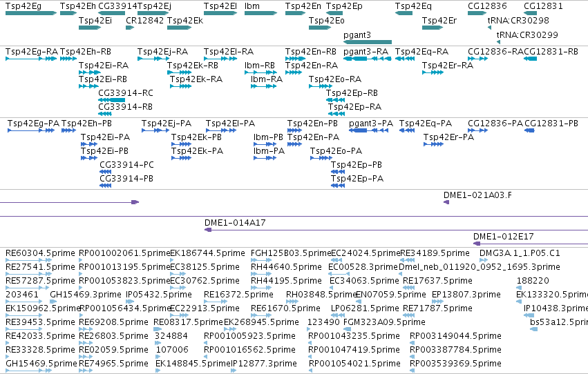This screenshot has height=374, width=588.
Task: Click BAC clone DME1-014A17 label
Action: point(235,223)
